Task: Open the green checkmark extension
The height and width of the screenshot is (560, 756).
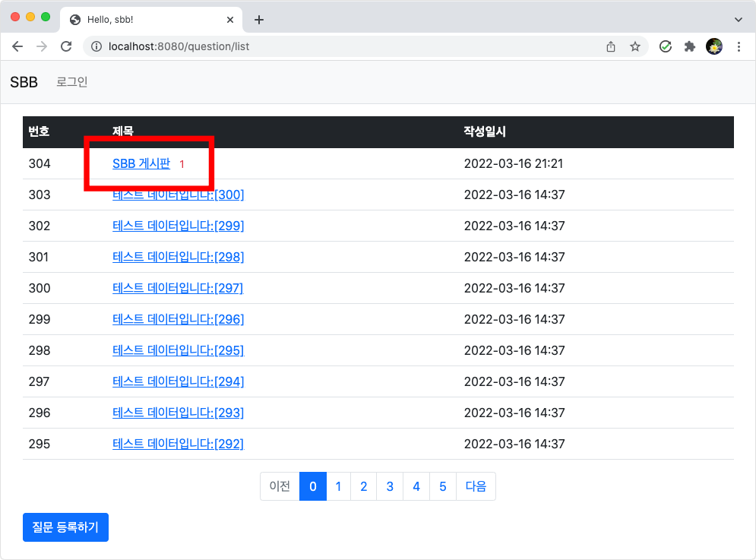Action: 666,46
